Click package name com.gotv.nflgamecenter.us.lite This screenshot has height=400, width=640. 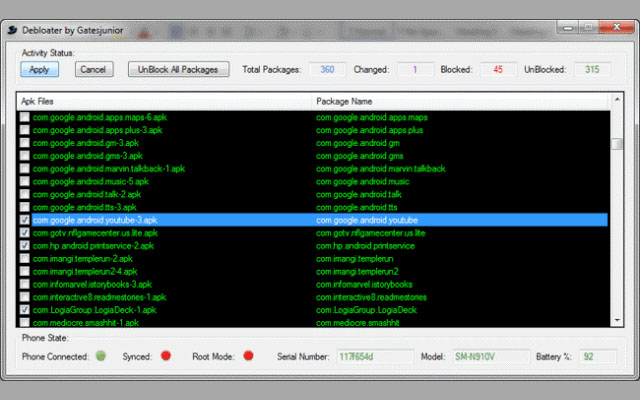371,233
